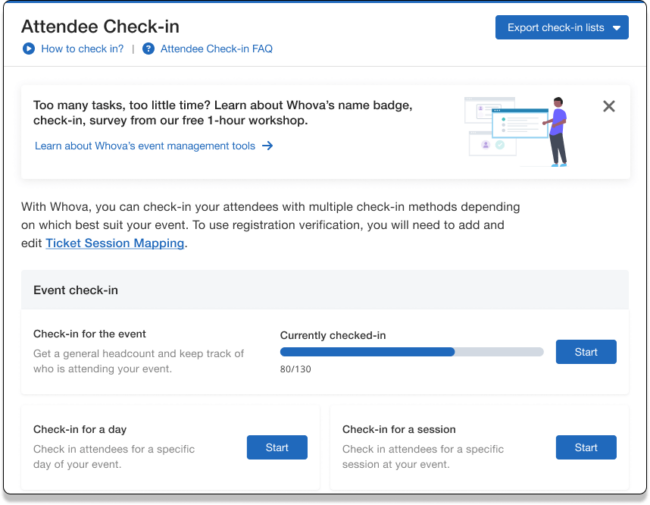Click the play icon beside How to check in
The width and height of the screenshot is (650, 505).
click(28, 48)
